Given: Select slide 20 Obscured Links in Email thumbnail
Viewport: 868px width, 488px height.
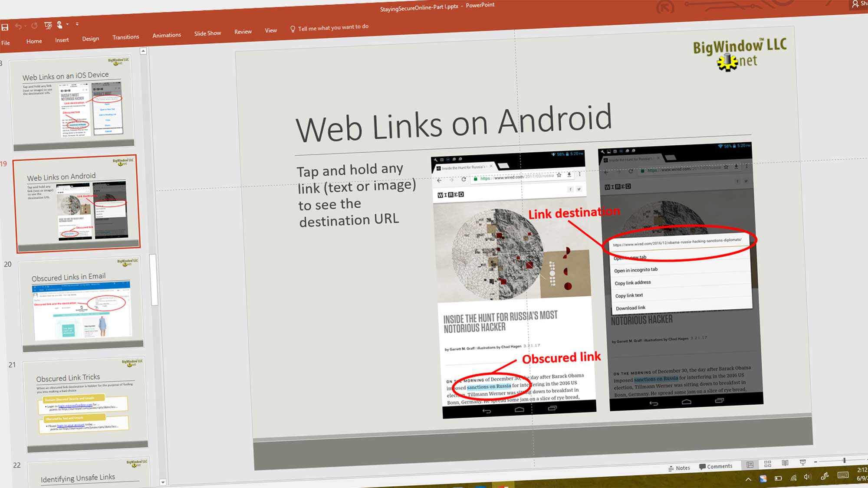Looking at the screenshot, I should click(82, 305).
